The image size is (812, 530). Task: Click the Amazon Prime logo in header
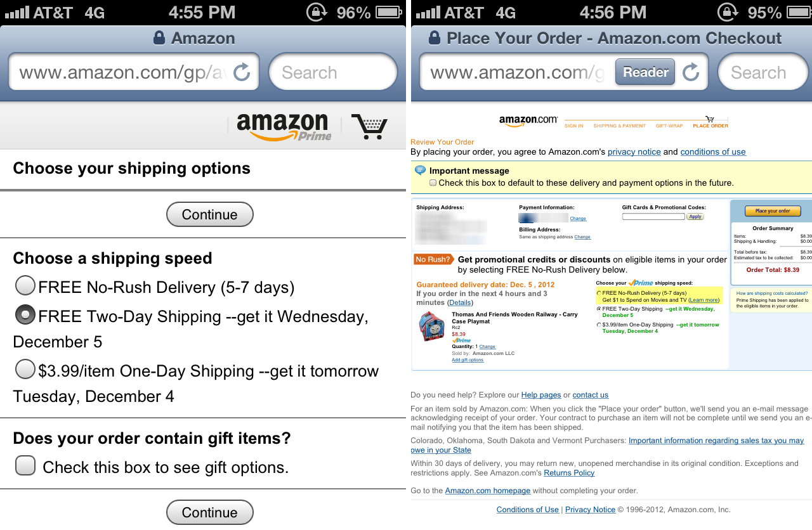point(284,126)
